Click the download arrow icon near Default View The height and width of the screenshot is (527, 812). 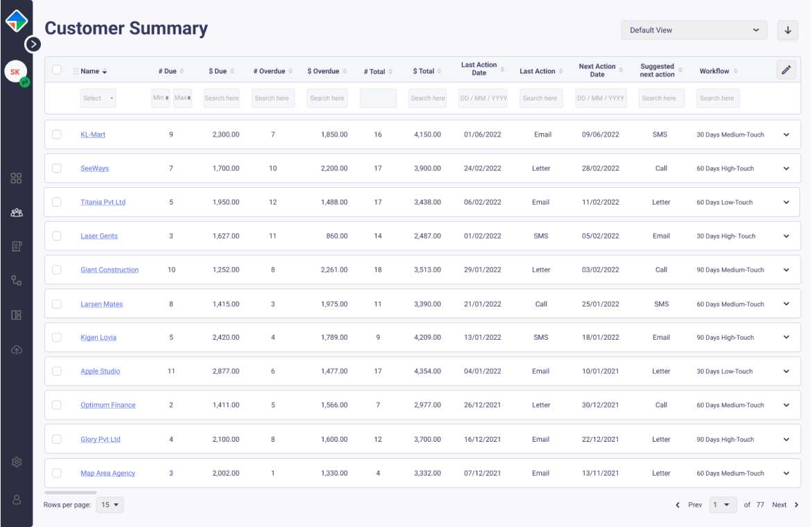tap(787, 30)
